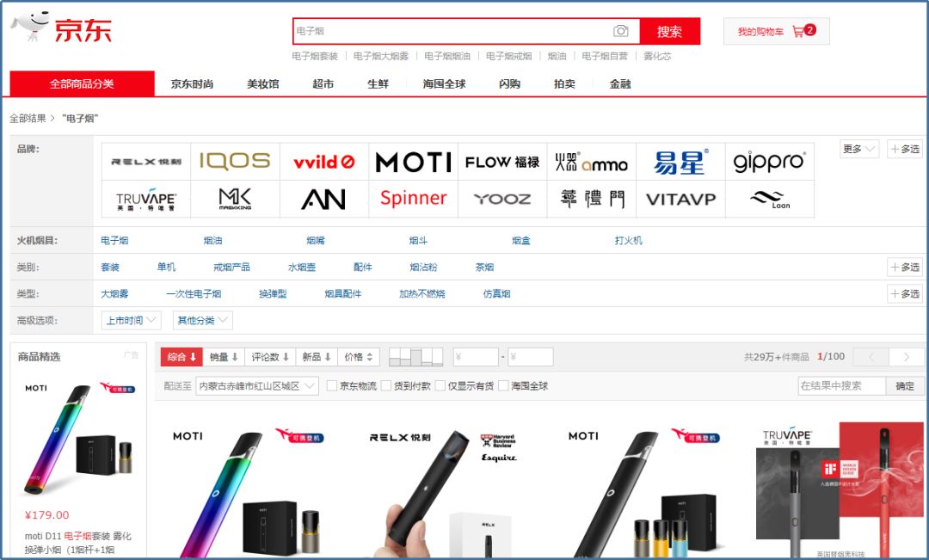The height and width of the screenshot is (560, 929).
Task: Sort by 新品
Action: click(x=317, y=357)
